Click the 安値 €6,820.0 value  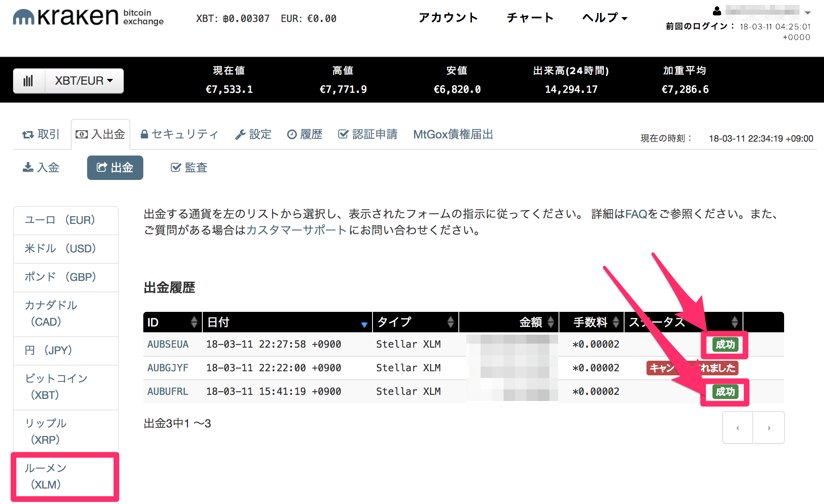pos(457,89)
